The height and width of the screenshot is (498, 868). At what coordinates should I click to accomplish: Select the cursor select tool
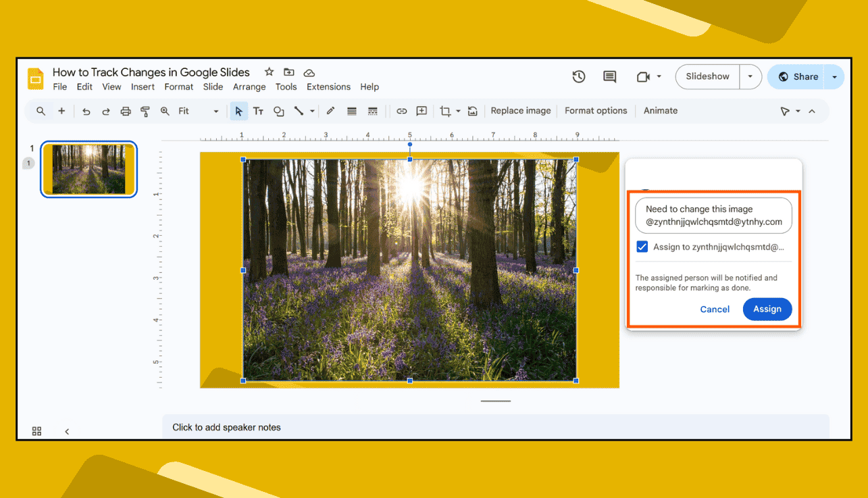click(238, 111)
